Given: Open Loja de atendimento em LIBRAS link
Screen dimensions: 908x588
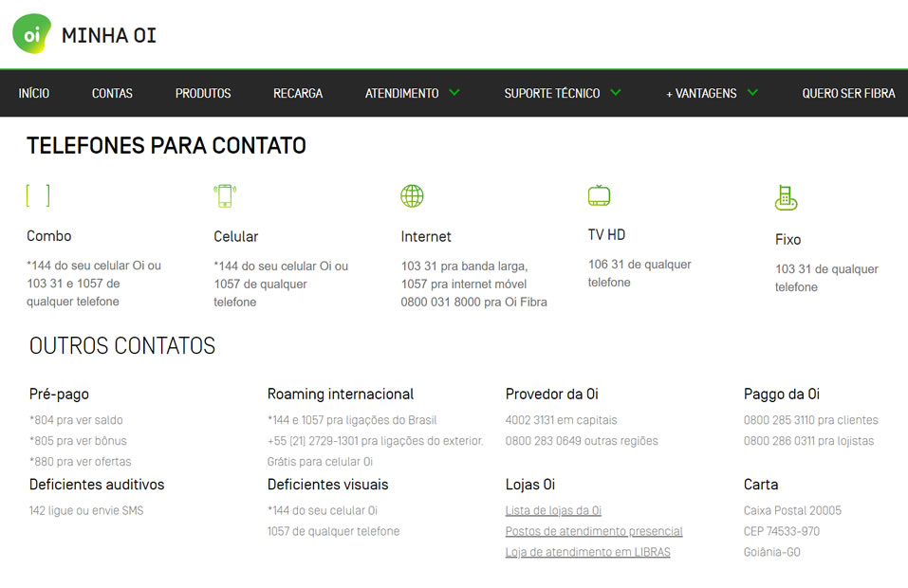Looking at the screenshot, I should click(587, 552).
